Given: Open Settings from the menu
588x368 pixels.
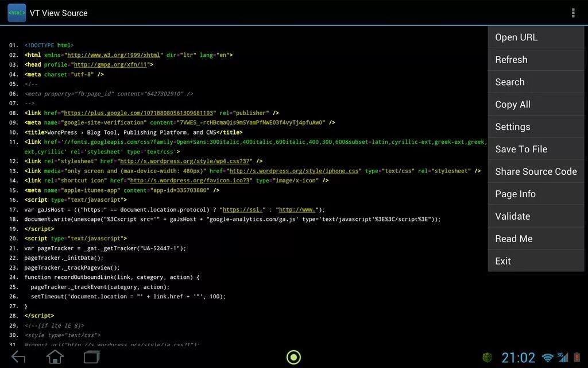Looking at the screenshot, I should [x=536, y=127].
